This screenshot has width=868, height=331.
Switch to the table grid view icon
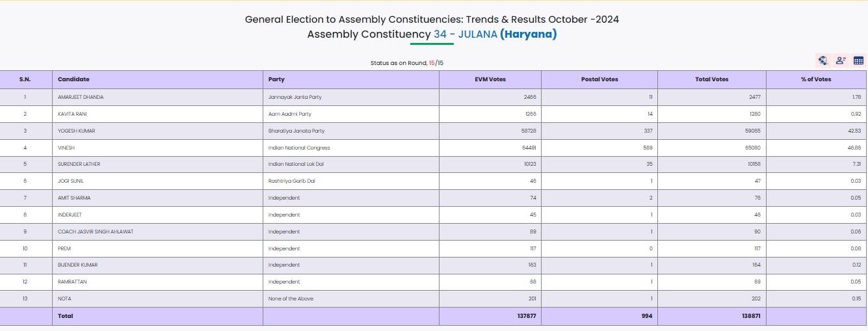858,60
